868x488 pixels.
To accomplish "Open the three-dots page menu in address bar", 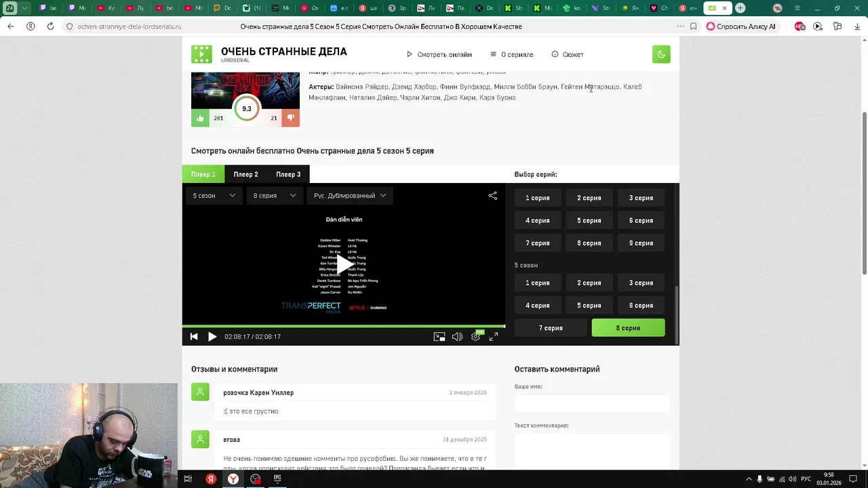I will (x=680, y=26).
